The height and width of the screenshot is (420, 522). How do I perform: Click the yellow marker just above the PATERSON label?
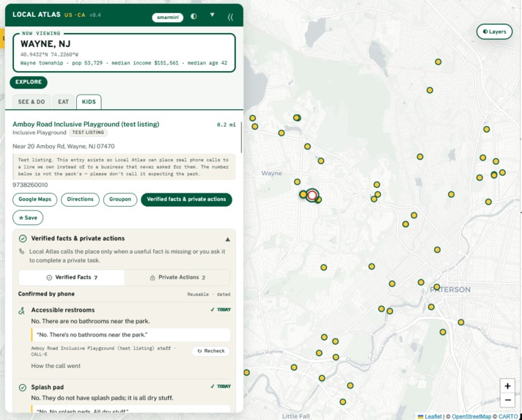click(x=437, y=287)
